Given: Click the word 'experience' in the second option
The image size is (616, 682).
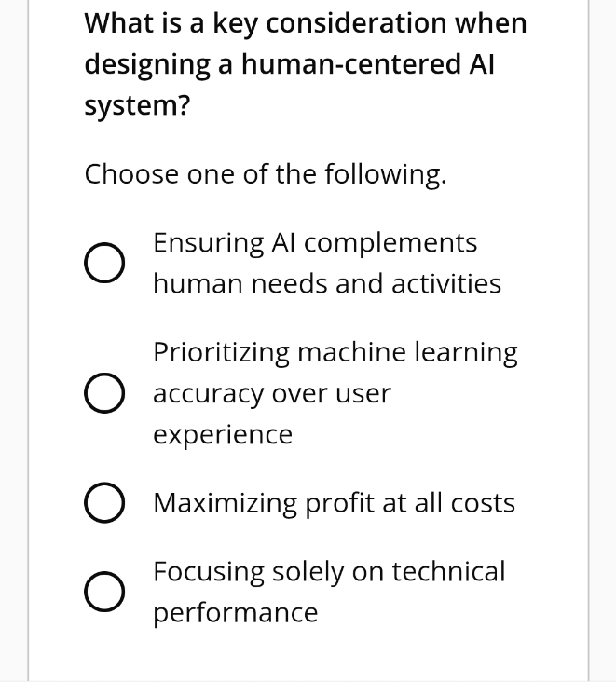Looking at the screenshot, I should pyautogui.click(x=223, y=435).
